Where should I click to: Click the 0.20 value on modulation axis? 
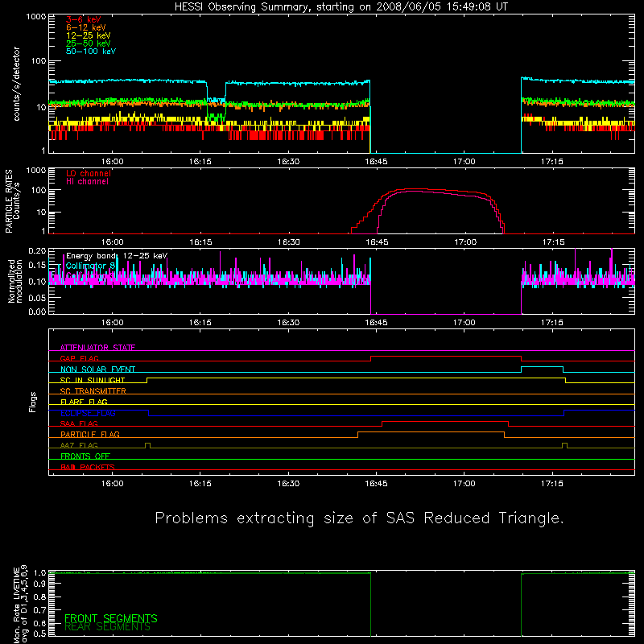coord(37,250)
